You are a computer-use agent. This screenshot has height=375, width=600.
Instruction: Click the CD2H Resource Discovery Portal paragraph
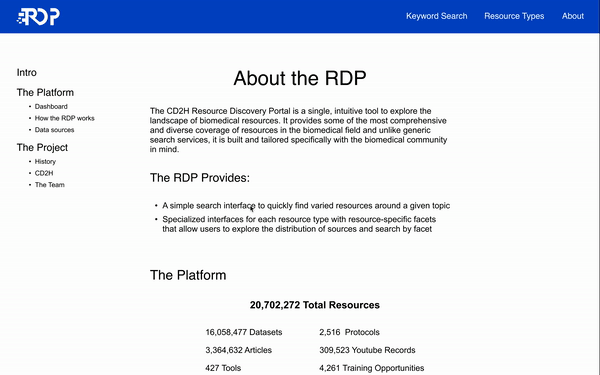coord(298,130)
